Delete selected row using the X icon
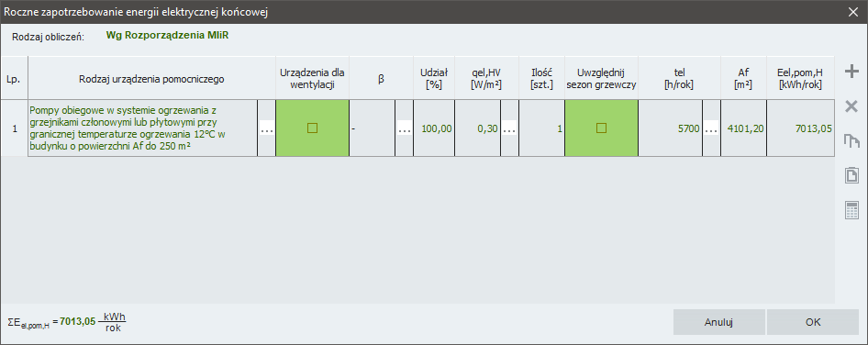 pyautogui.click(x=851, y=106)
